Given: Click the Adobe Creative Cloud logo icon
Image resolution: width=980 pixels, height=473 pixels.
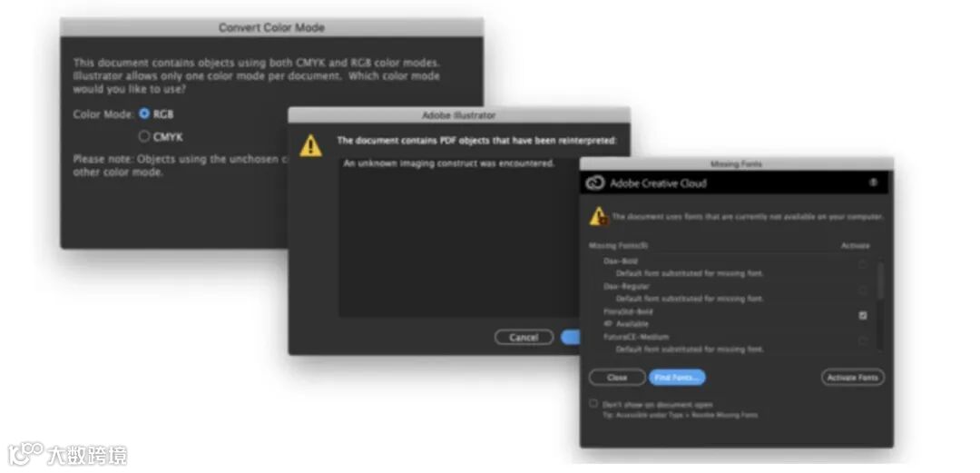Looking at the screenshot, I should pyautogui.click(x=594, y=182).
